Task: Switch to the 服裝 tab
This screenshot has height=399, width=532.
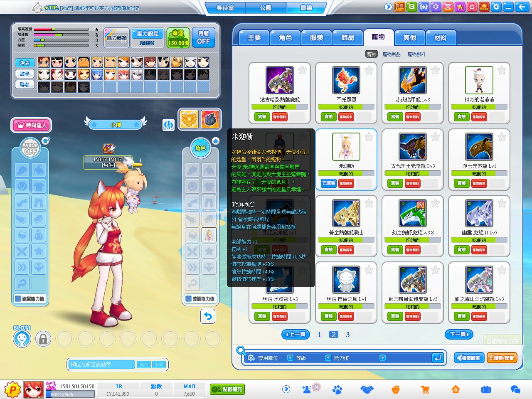Action: [316, 38]
